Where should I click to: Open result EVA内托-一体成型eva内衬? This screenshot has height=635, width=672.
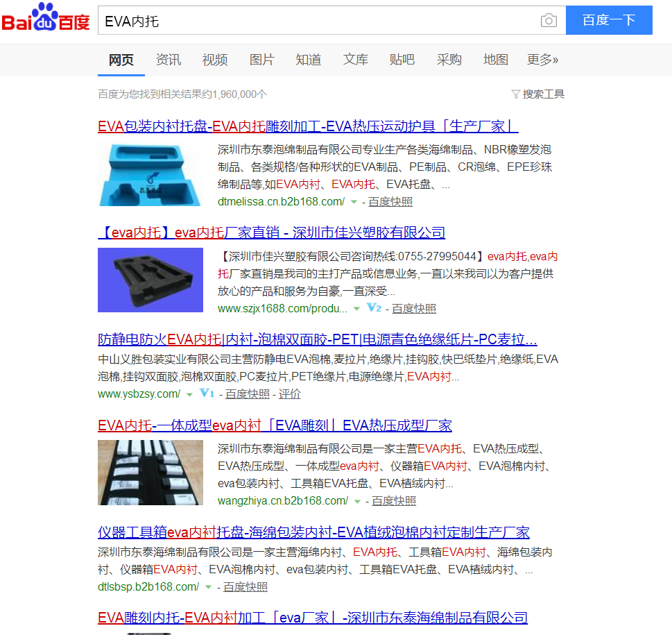click(x=275, y=425)
